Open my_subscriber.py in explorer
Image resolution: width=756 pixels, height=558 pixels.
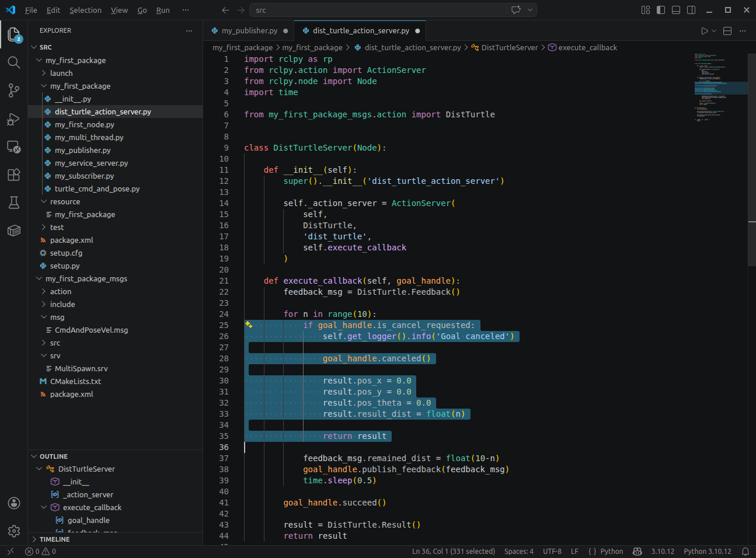point(115,176)
